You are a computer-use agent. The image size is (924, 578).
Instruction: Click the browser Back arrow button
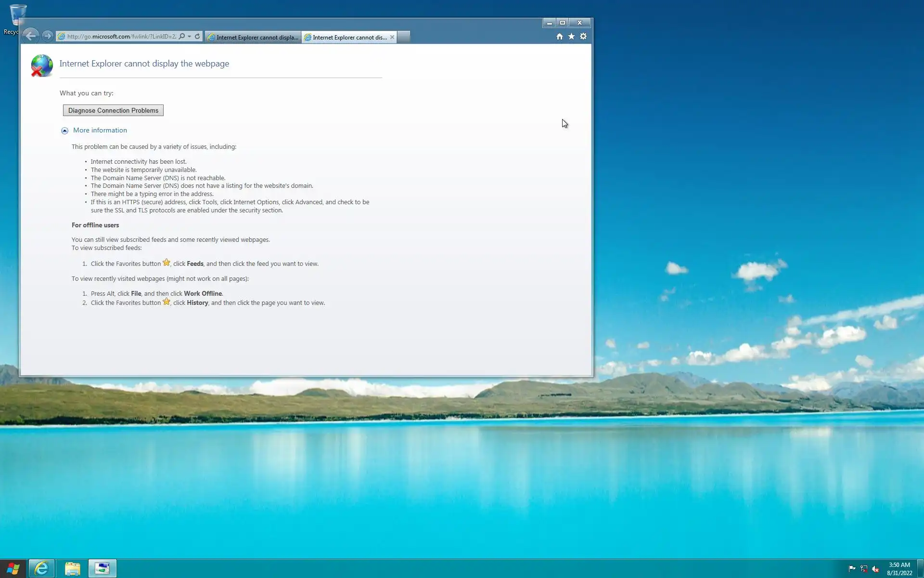[30, 36]
